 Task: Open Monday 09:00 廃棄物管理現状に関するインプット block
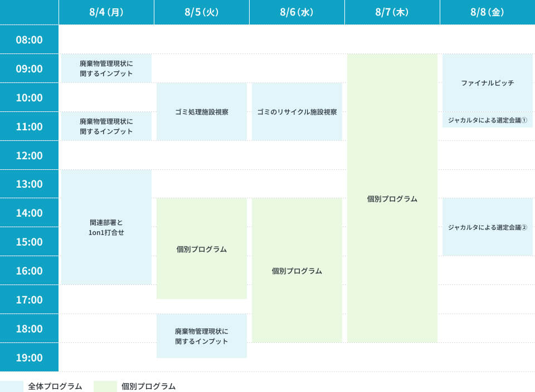(x=106, y=68)
